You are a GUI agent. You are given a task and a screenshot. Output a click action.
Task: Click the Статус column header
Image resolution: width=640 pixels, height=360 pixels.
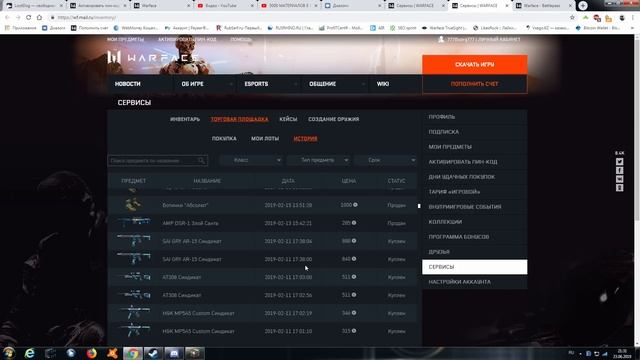[396, 181]
